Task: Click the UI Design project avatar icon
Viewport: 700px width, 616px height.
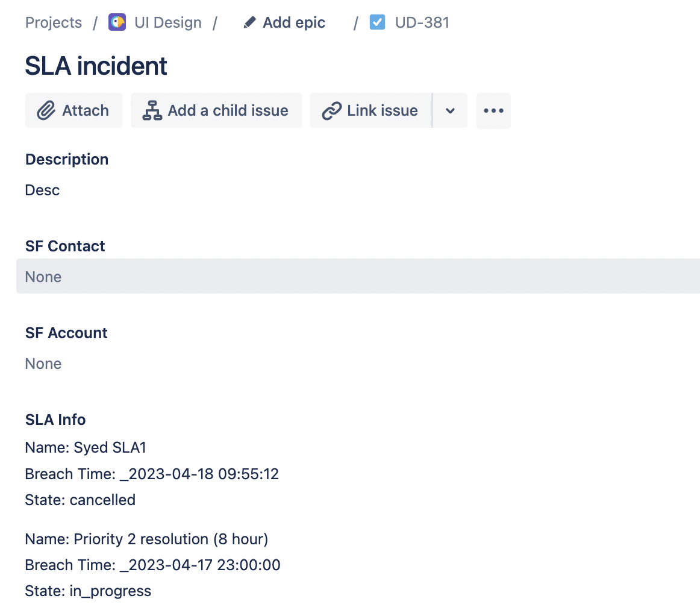Action: [x=117, y=22]
